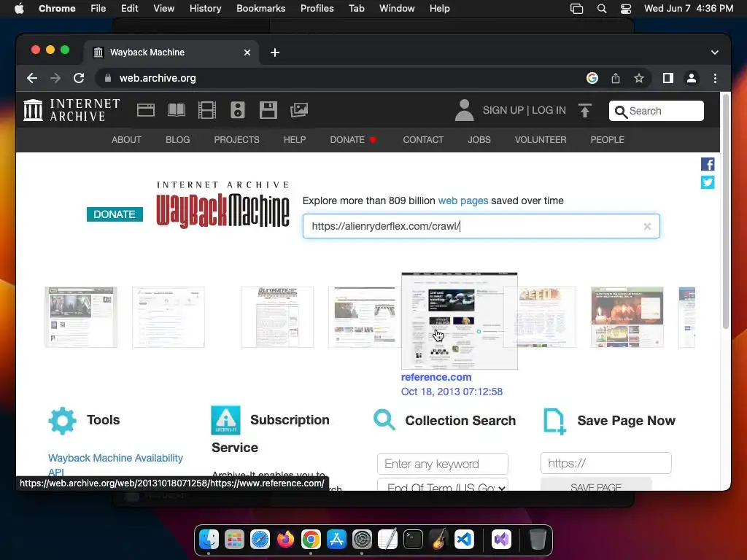Open the Video film strip icon
This screenshot has width=747, height=560.
206,110
